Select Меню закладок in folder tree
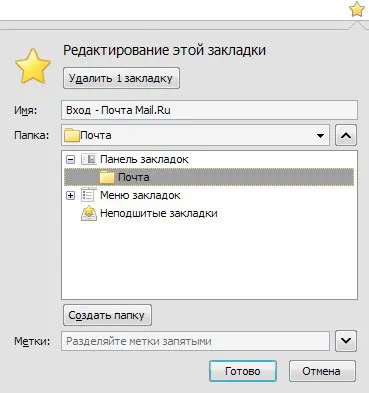 (140, 195)
